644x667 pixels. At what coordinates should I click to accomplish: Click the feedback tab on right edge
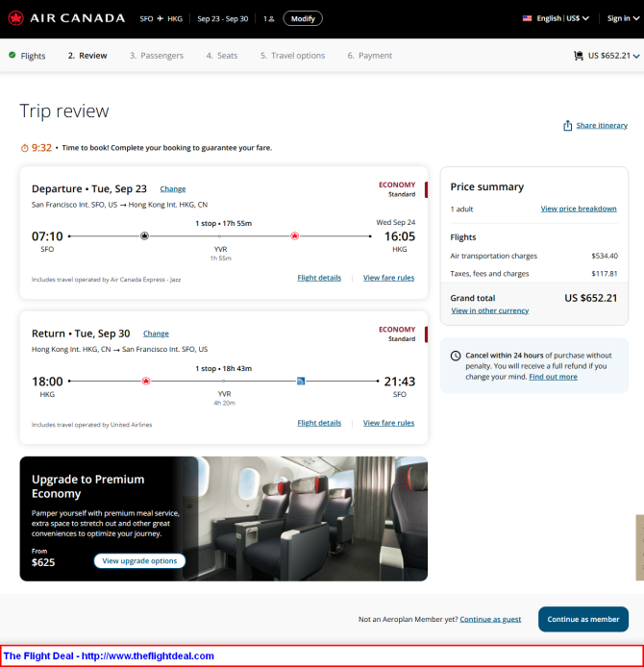pos(640,548)
